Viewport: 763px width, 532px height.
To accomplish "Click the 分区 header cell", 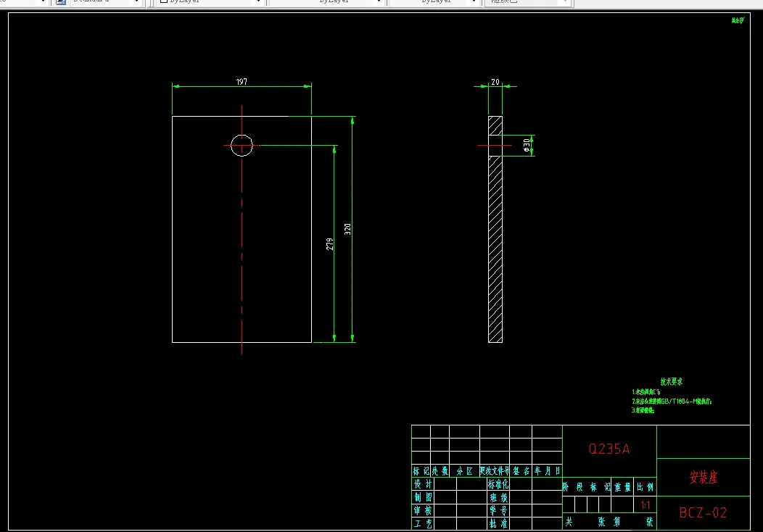I will point(464,470).
